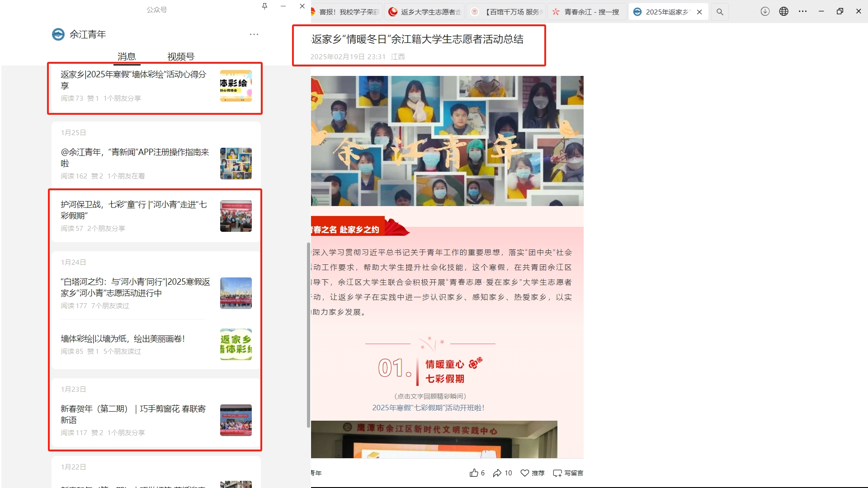This screenshot has height=488, width=868.
Task: Pin the 公众号 window on top
Action: tap(264, 6)
